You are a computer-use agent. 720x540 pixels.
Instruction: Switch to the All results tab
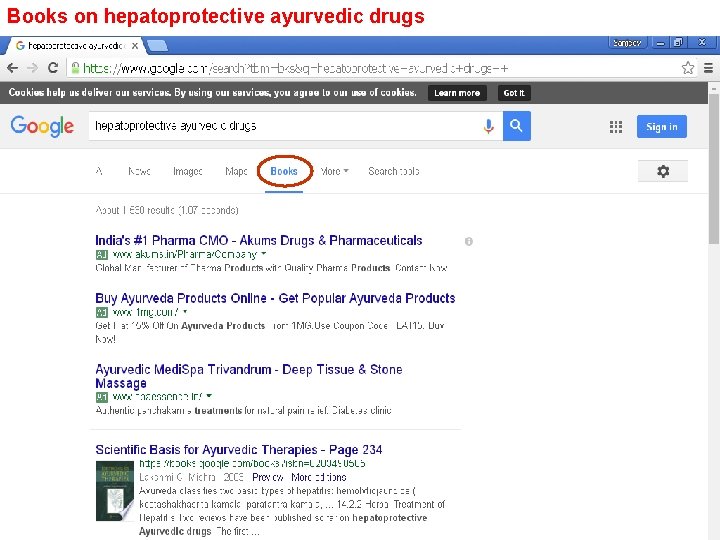tap(99, 171)
